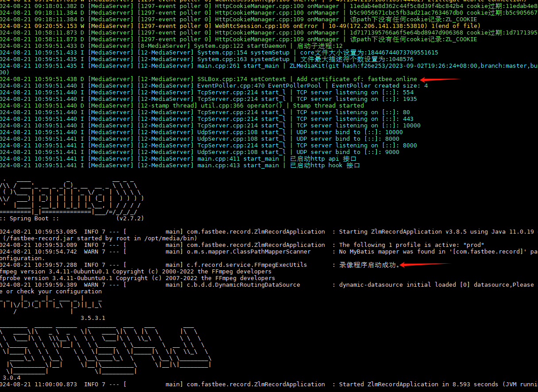Click 'b5c9056671cbc5fb3ad21ac763467db0 cookie过期' message
Viewport: 538px width, 392px height.
pos(443,13)
